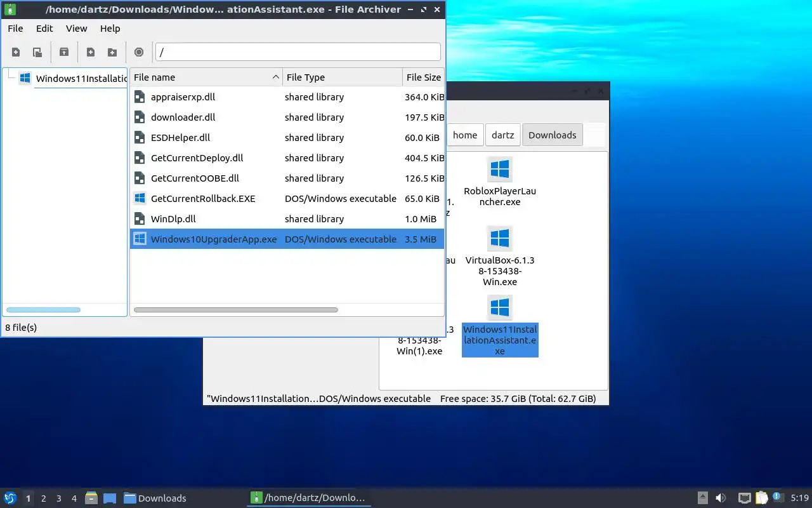Click the 8 file(s) status bar text
Viewport: 812px width, 508px height.
21,328
